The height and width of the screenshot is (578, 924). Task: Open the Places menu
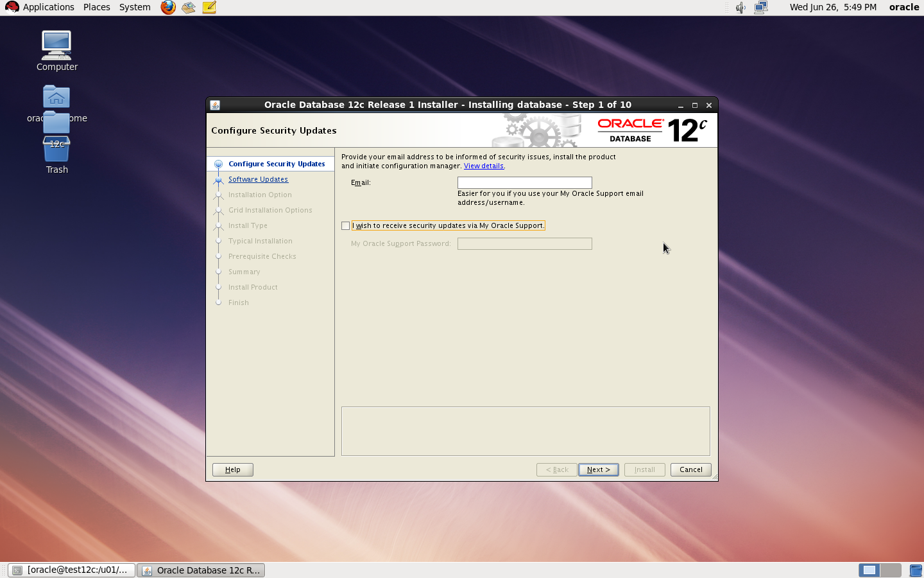(x=97, y=7)
